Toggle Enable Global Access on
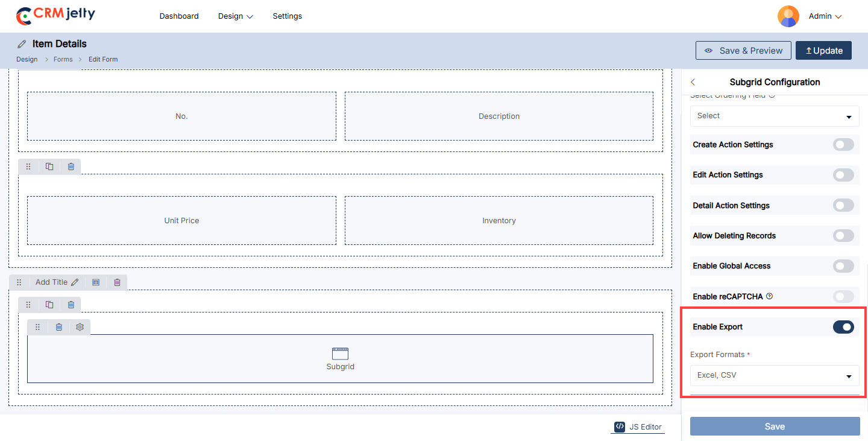This screenshot has width=868, height=441. [843, 266]
